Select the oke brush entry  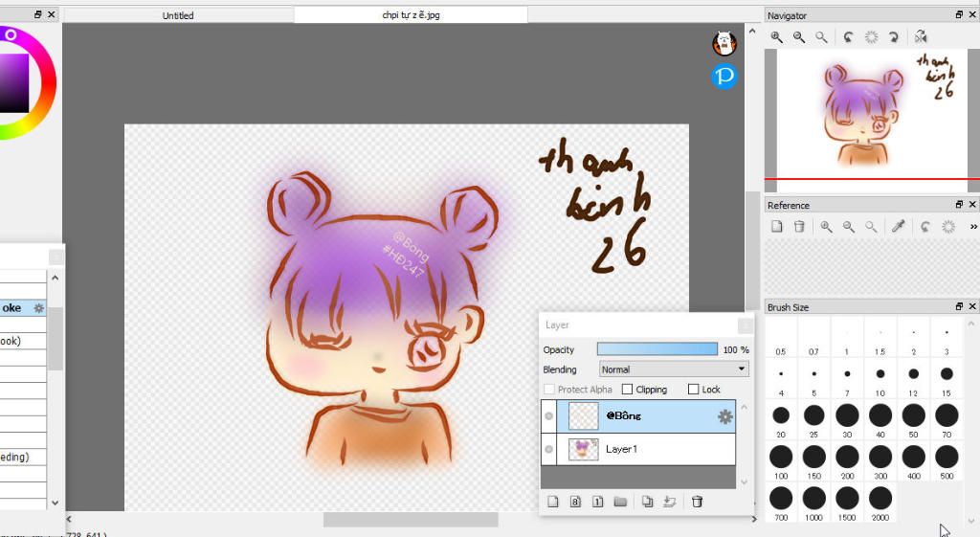coord(23,307)
